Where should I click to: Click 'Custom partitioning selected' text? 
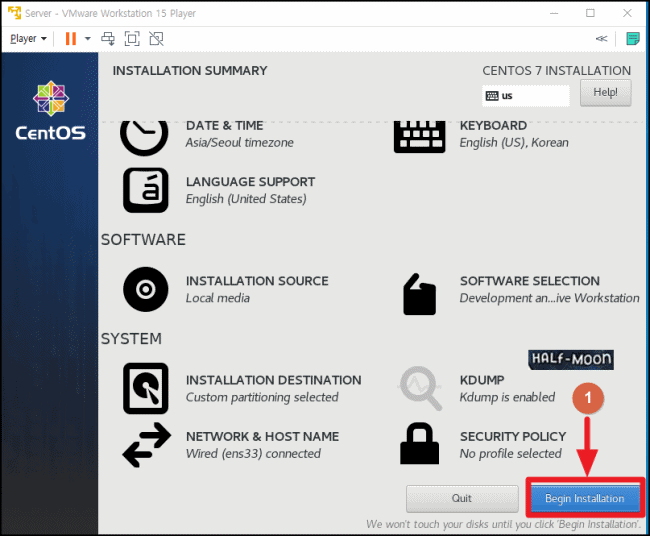262,397
